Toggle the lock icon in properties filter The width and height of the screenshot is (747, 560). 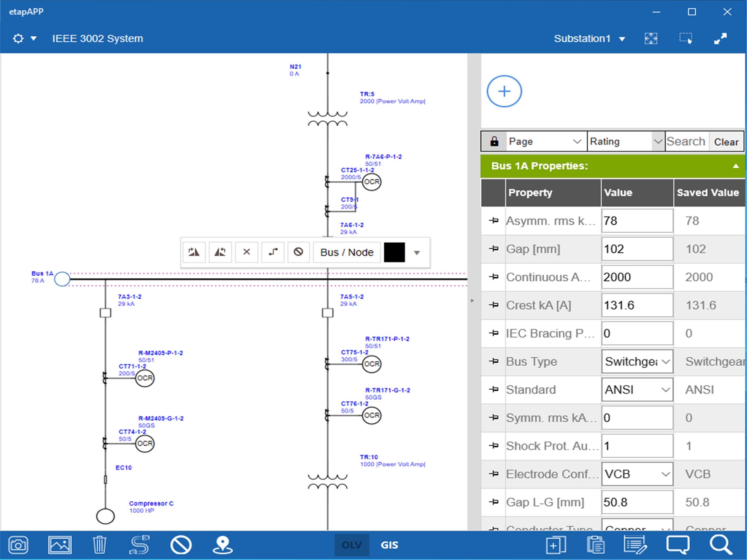coord(494,141)
